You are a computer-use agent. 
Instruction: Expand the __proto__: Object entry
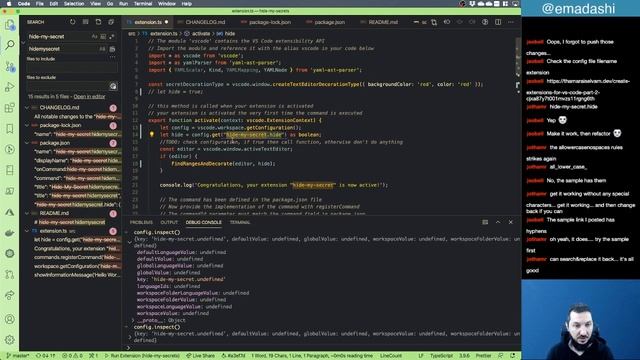(132, 320)
